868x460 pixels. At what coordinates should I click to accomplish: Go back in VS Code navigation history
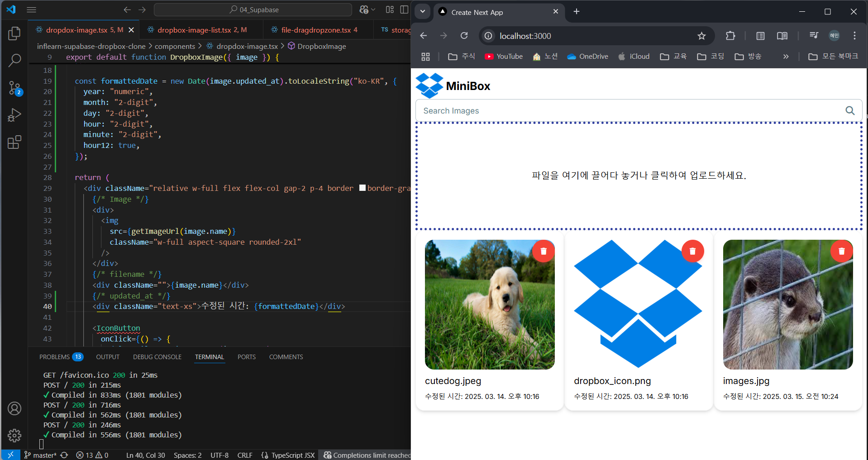coord(127,9)
